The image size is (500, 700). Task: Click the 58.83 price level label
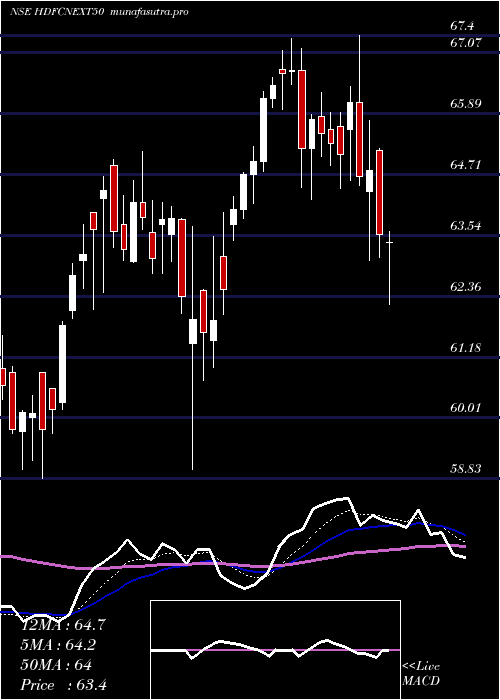coord(467,469)
